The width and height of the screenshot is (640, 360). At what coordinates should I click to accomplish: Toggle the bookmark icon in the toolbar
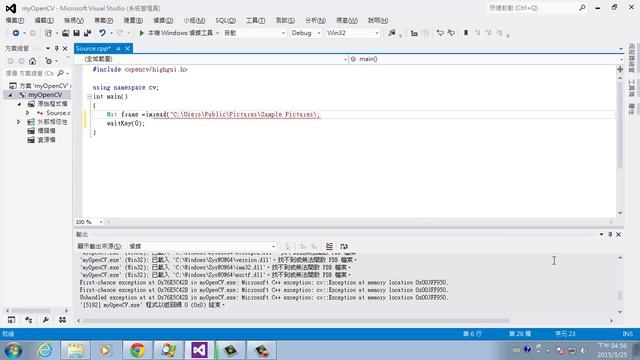click(466, 33)
